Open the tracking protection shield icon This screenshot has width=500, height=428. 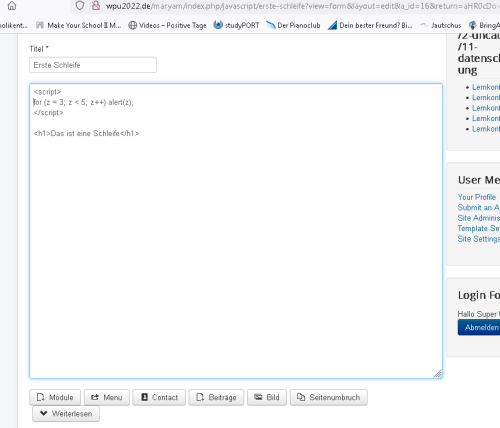pos(80,5)
